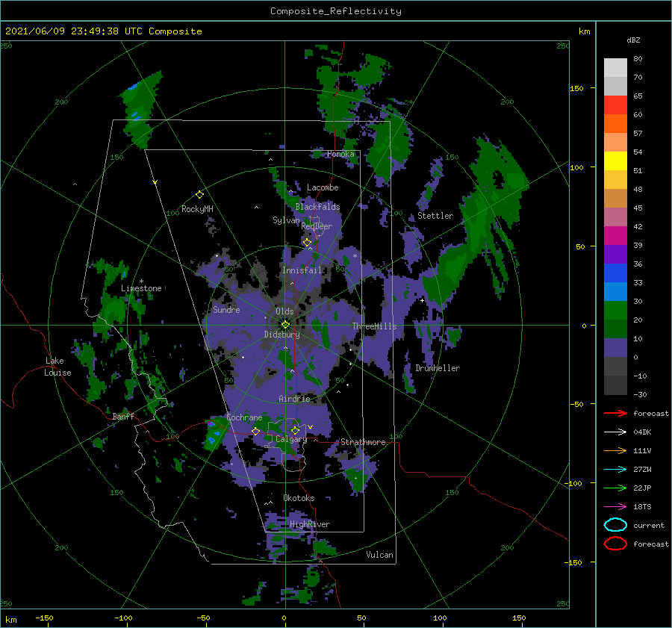Click the cyan 27ZW arrow icon
Screen dimensions: 672x628
(x=615, y=470)
